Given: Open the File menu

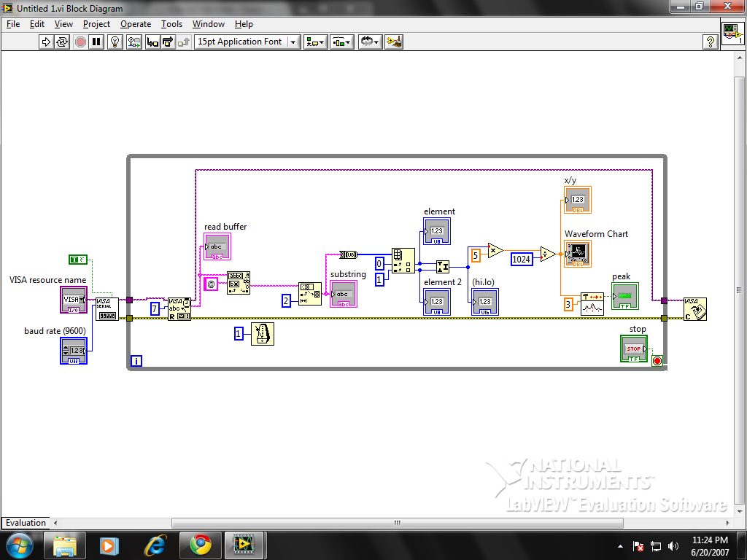Looking at the screenshot, I should [x=13, y=24].
